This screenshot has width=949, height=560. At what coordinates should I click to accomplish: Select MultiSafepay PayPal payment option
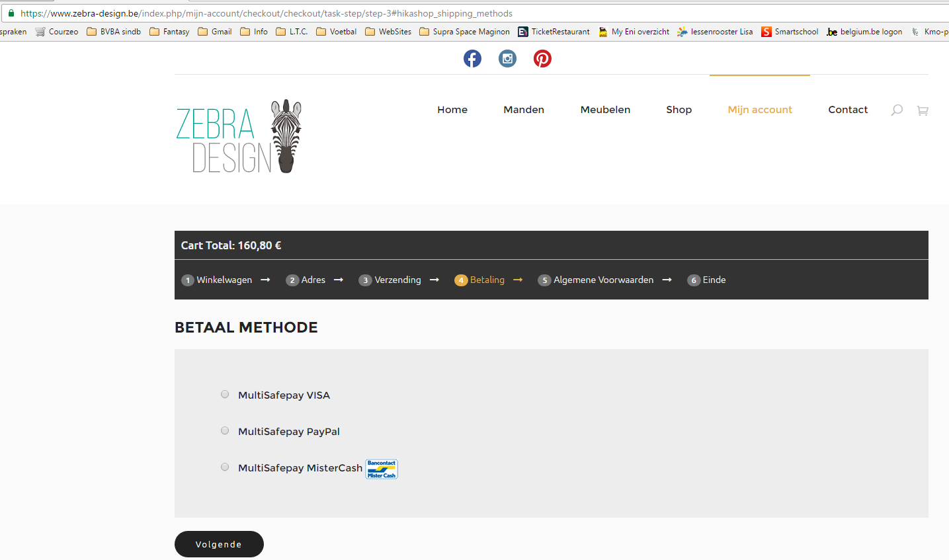point(225,431)
